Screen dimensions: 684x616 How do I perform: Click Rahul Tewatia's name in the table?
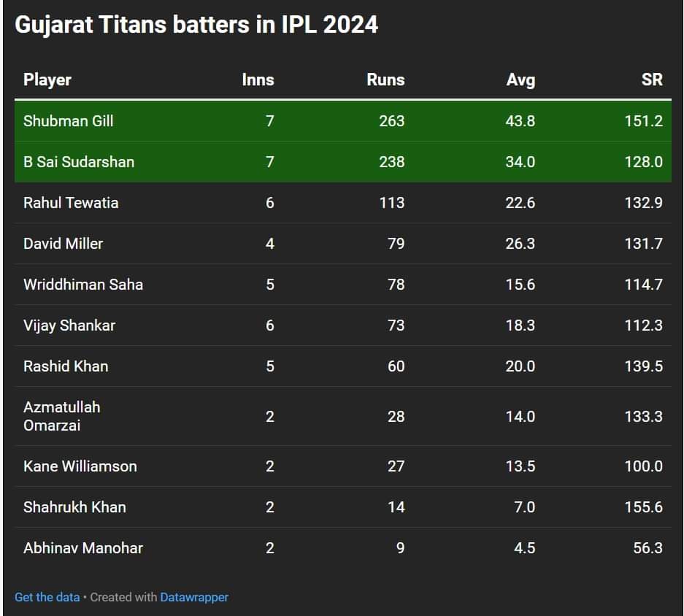tap(71, 203)
